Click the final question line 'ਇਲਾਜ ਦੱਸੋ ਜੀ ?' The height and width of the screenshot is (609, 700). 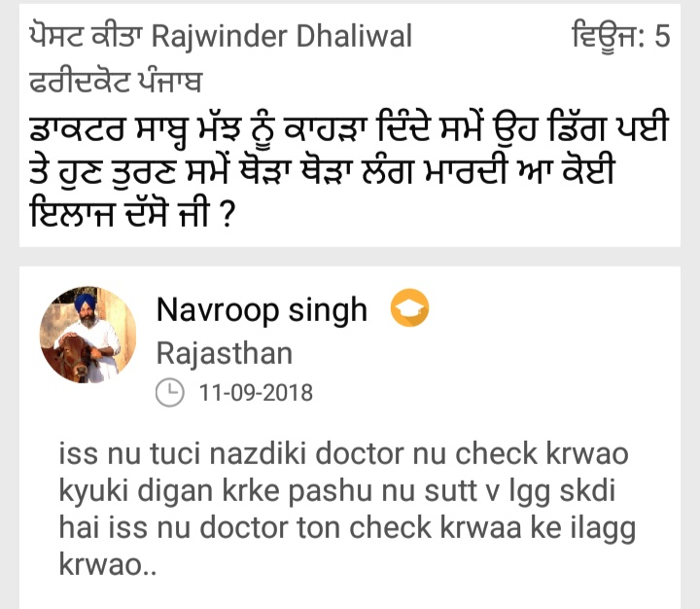pos(131,213)
